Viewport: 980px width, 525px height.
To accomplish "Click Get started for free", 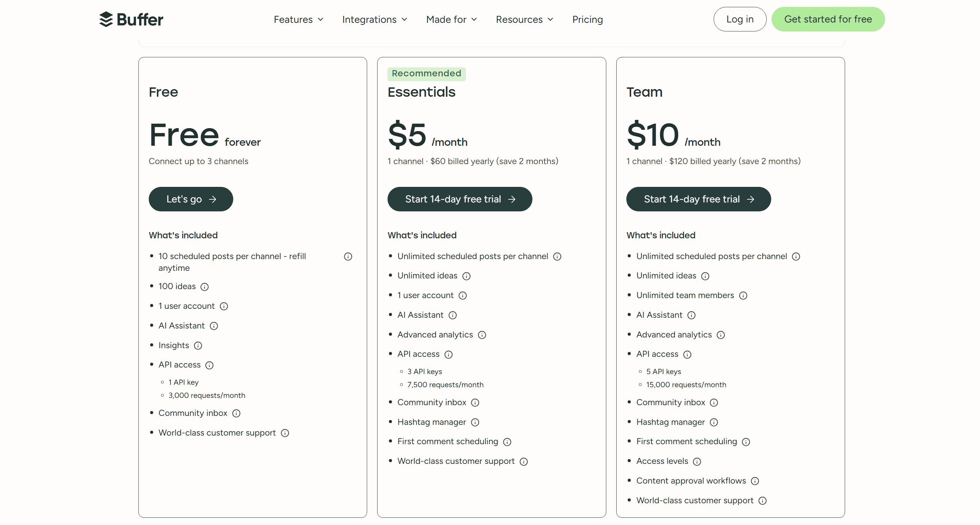I will pos(828,19).
